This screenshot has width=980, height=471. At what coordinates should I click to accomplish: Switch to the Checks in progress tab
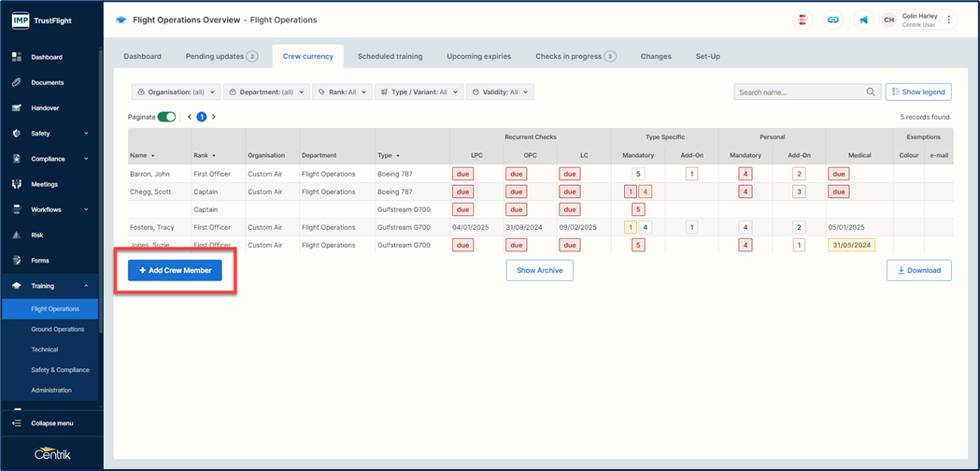575,56
